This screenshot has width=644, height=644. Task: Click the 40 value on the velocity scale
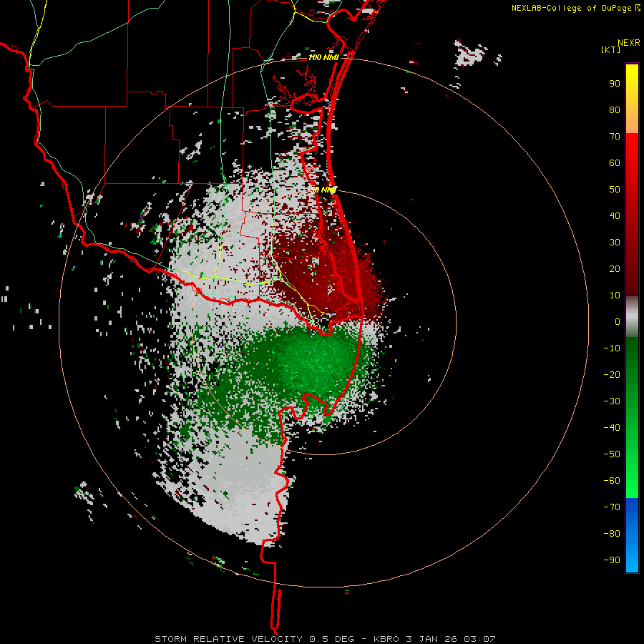615,215
